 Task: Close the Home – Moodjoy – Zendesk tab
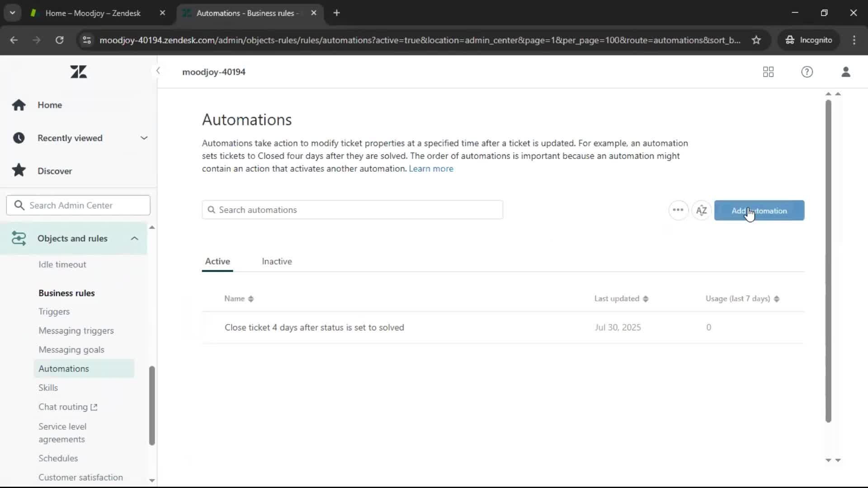[162, 13]
